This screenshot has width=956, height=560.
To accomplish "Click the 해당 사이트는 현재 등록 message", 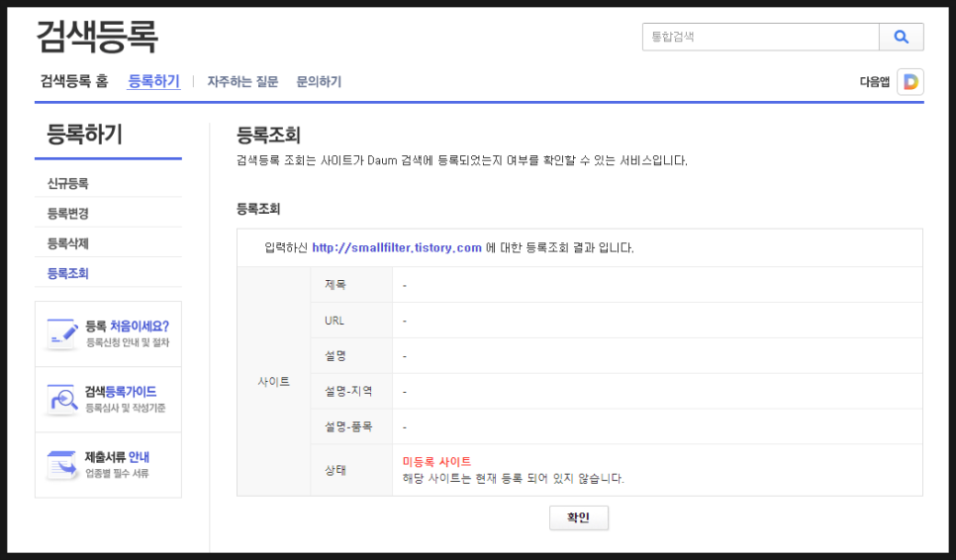I will [x=513, y=479].
